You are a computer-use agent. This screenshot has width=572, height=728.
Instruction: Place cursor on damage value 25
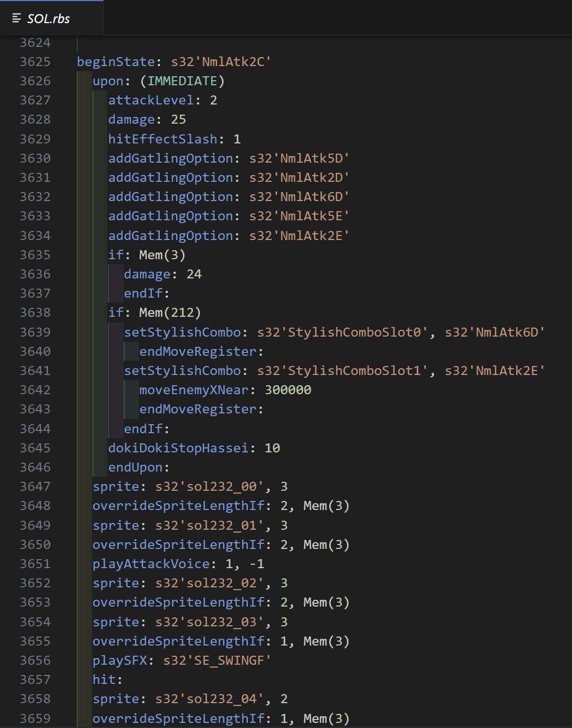pos(178,119)
